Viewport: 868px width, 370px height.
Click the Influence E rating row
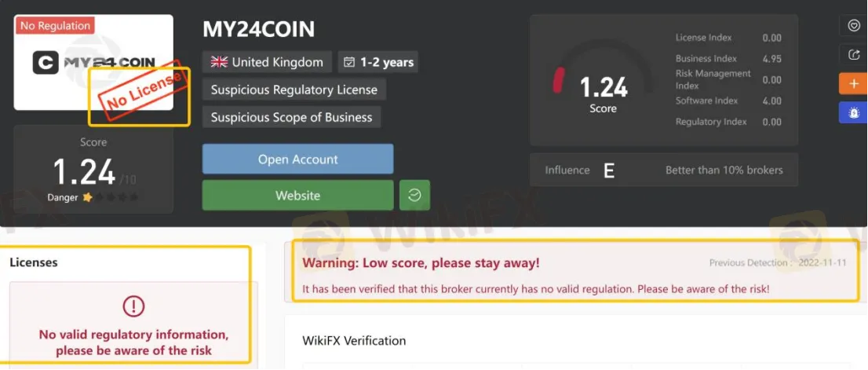coord(664,170)
